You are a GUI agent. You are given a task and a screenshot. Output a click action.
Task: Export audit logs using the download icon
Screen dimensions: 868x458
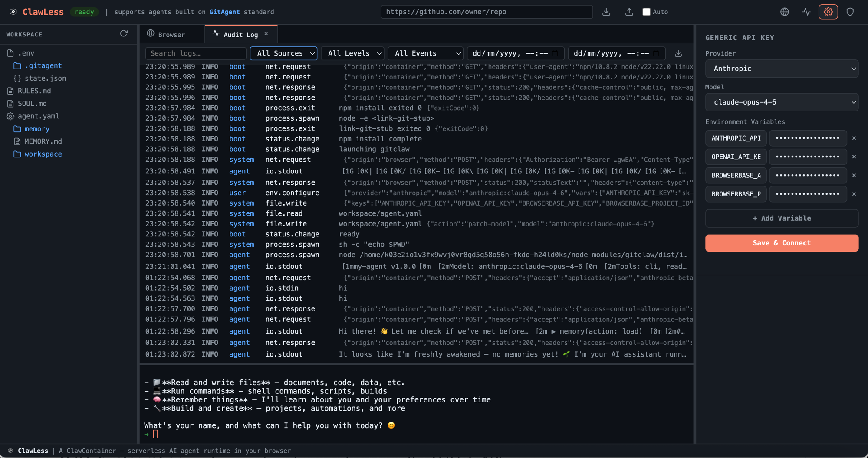click(678, 53)
